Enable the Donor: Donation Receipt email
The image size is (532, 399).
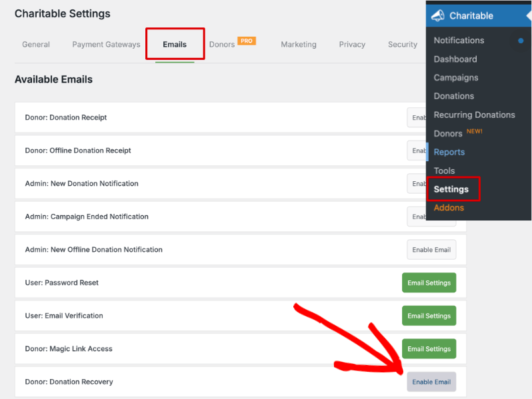click(417, 118)
